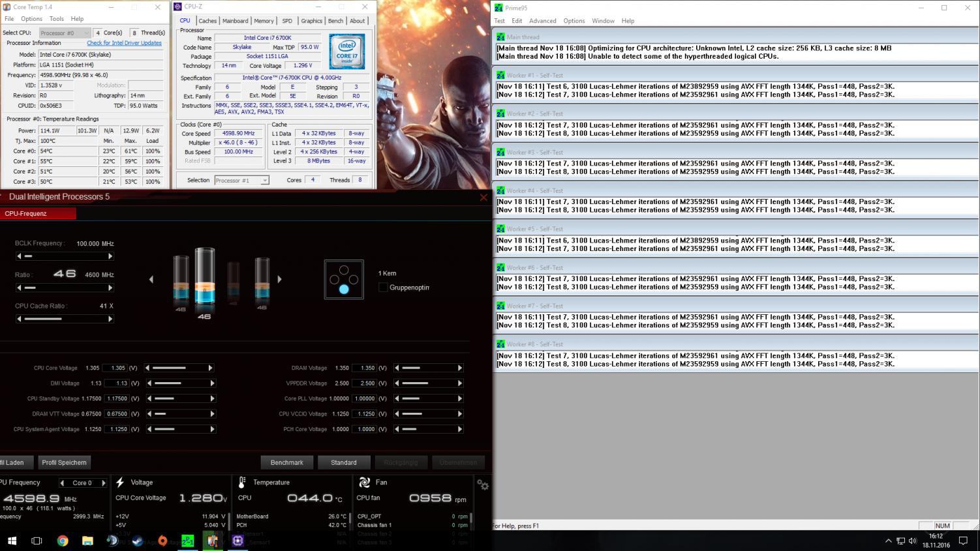Viewport: 980px width, 551px height.
Task: Select the highlighted blue core circle
Action: pyautogui.click(x=344, y=289)
